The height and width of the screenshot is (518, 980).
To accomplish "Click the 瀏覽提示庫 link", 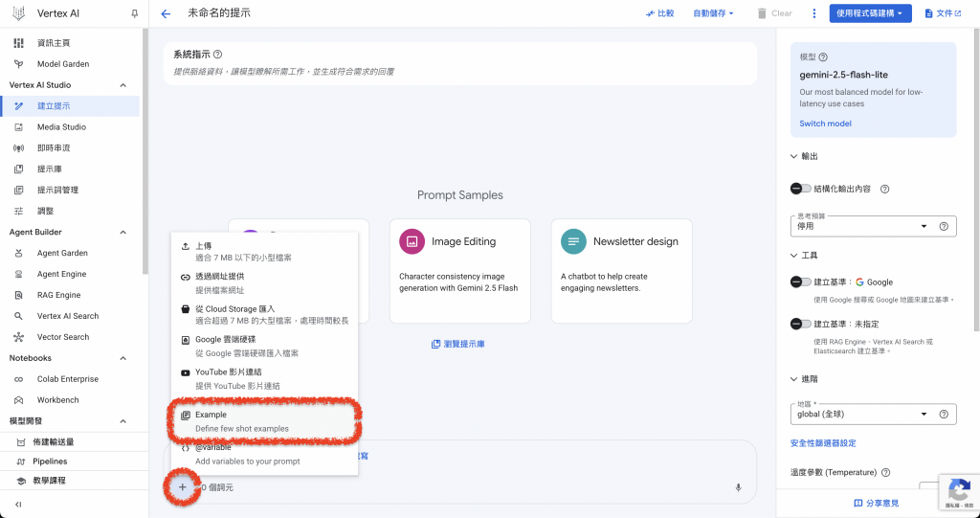I will tap(458, 344).
